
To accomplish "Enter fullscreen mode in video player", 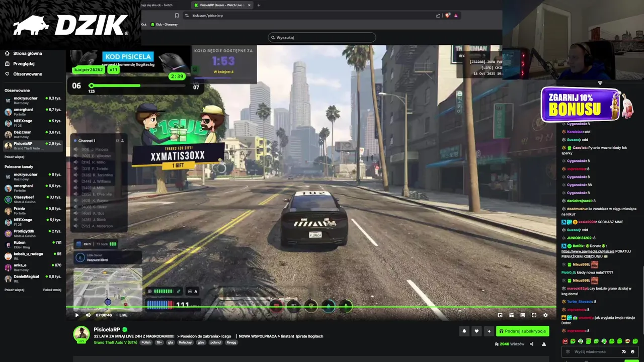I will coord(534,315).
